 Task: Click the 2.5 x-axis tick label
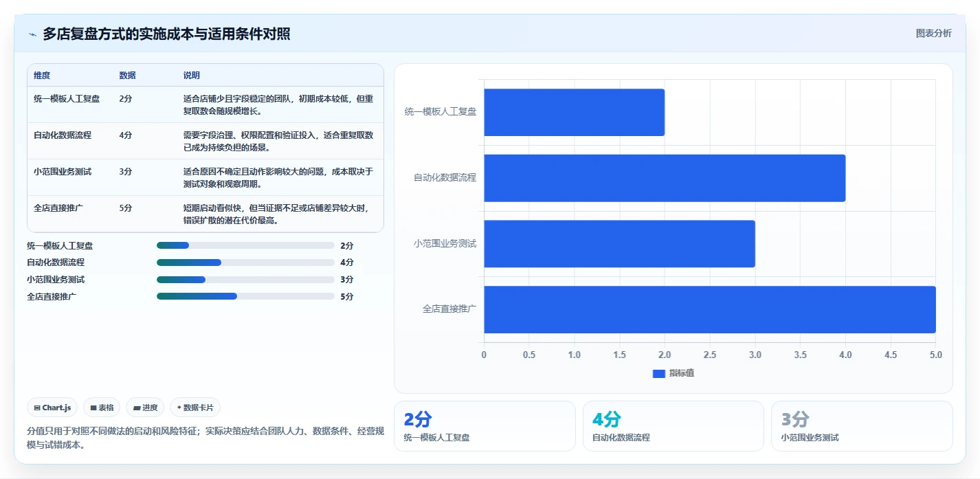click(x=710, y=355)
